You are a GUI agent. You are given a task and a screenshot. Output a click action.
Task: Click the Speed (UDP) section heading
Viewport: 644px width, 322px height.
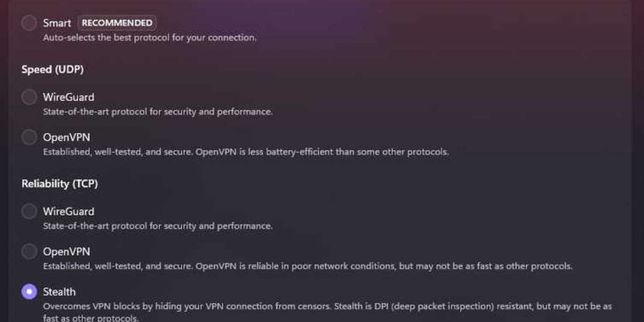click(53, 69)
